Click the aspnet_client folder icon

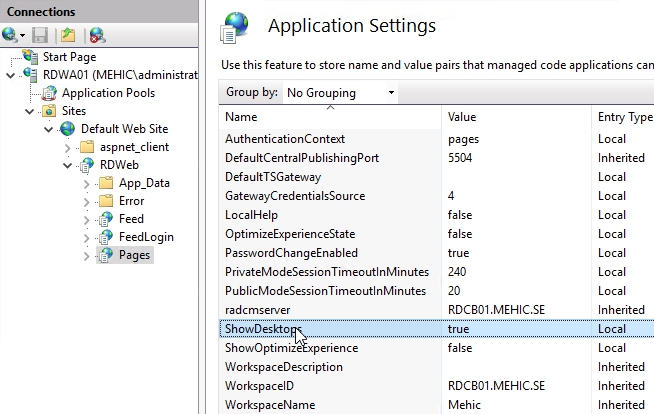pos(87,147)
